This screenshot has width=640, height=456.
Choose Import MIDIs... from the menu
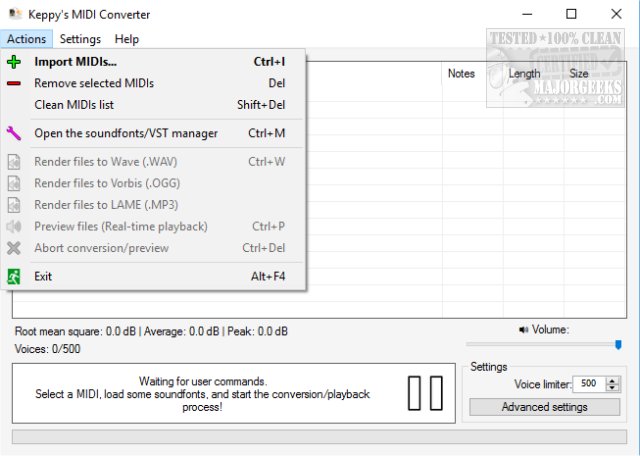pyautogui.click(x=153, y=62)
